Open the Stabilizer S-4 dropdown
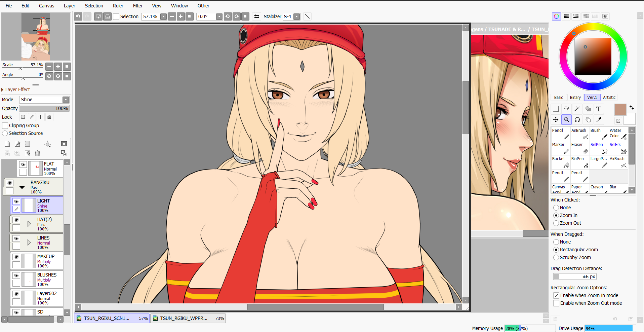The height and width of the screenshot is (332, 644). (x=296, y=16)
